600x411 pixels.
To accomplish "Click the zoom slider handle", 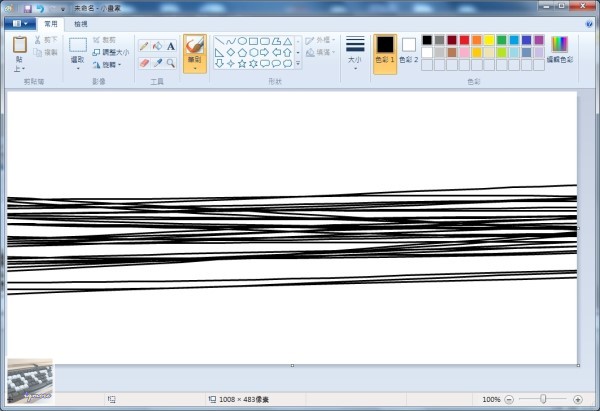I will 543,399.
